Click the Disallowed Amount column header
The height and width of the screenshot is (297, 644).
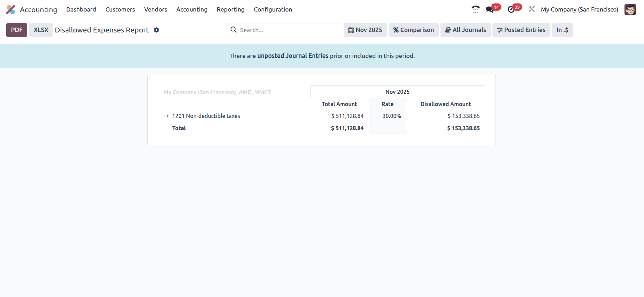[446, 104]
